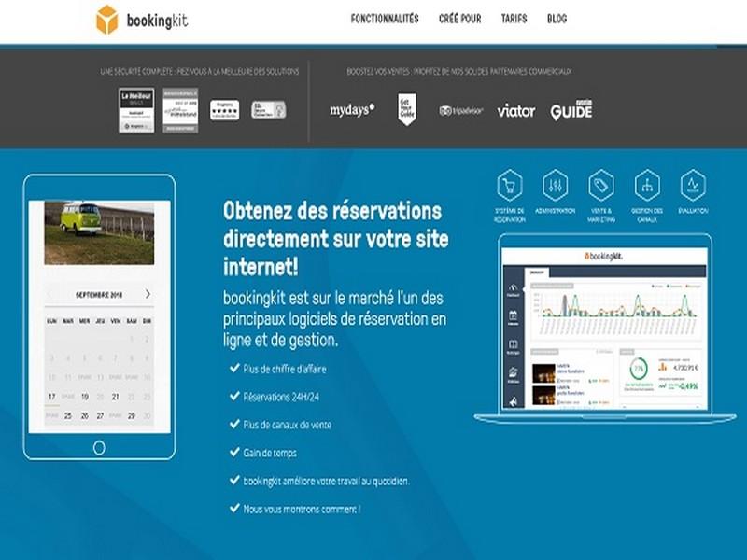Viewport: 747px width, 560px height.
Task: Click the five-star rating badge
Action: coord(224,110)
